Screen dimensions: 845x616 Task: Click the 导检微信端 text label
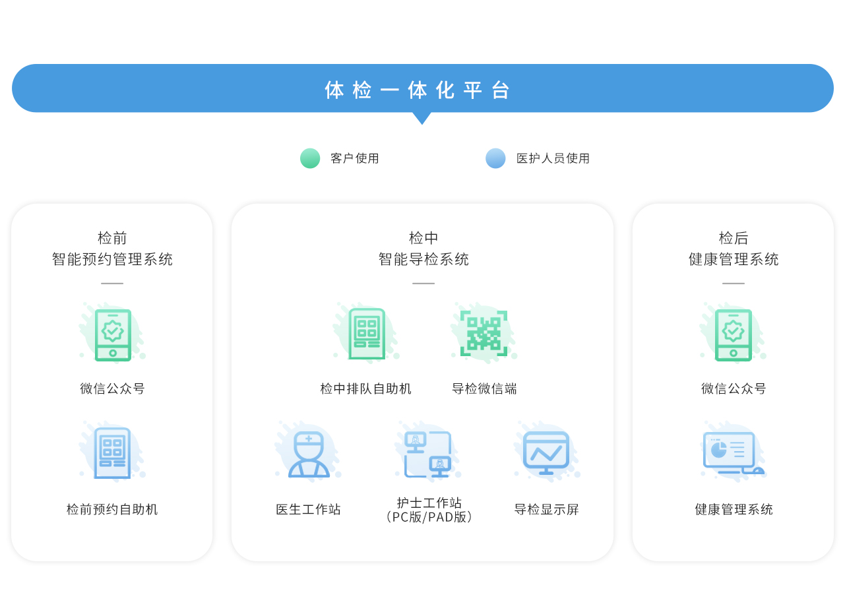484,388
